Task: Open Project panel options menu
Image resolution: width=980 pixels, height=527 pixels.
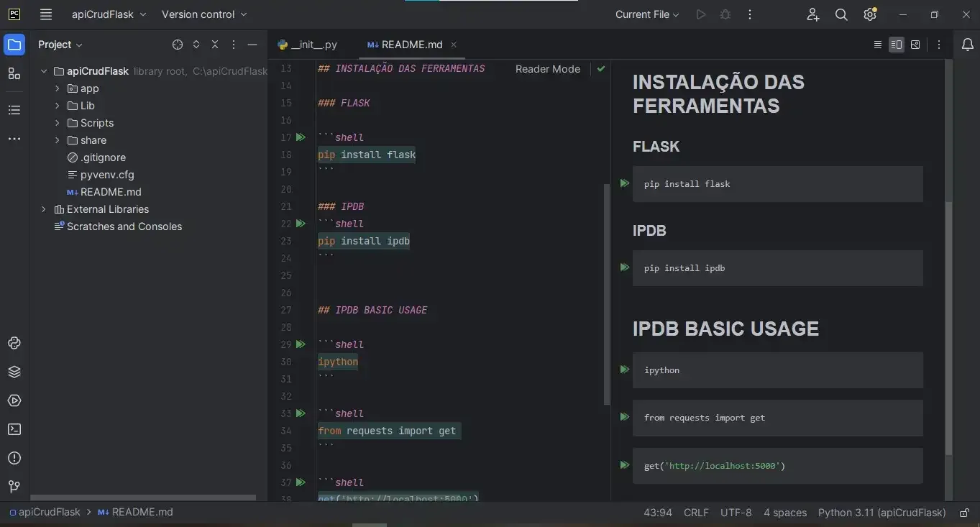Action: tap(234, 45)
